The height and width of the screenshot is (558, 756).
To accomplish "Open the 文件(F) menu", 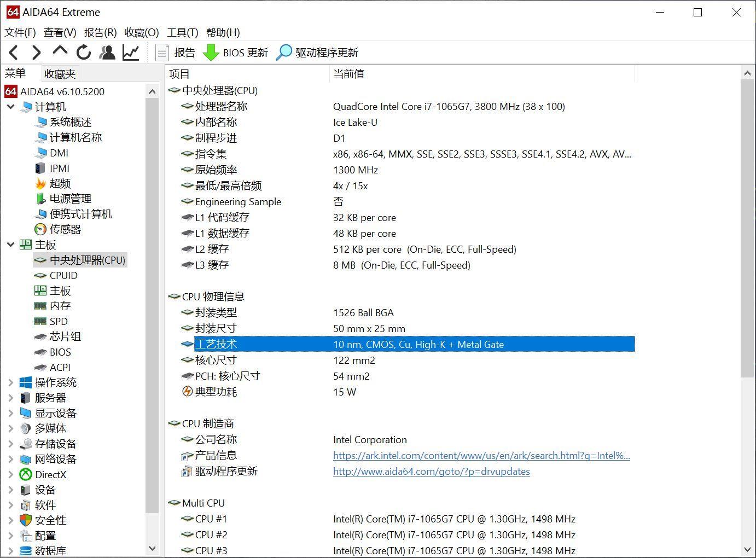I will pyautogui.click(x=20, y=32).
